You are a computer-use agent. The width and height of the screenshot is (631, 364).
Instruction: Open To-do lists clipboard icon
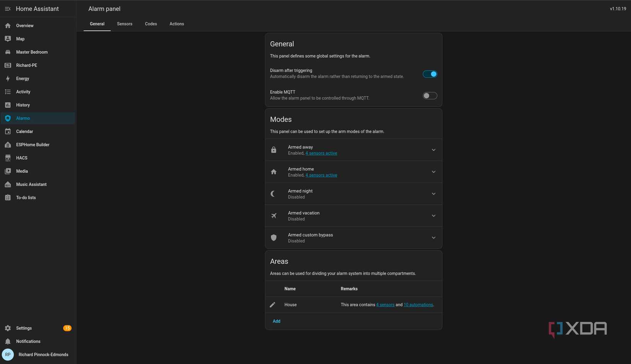tap(8, 198)
